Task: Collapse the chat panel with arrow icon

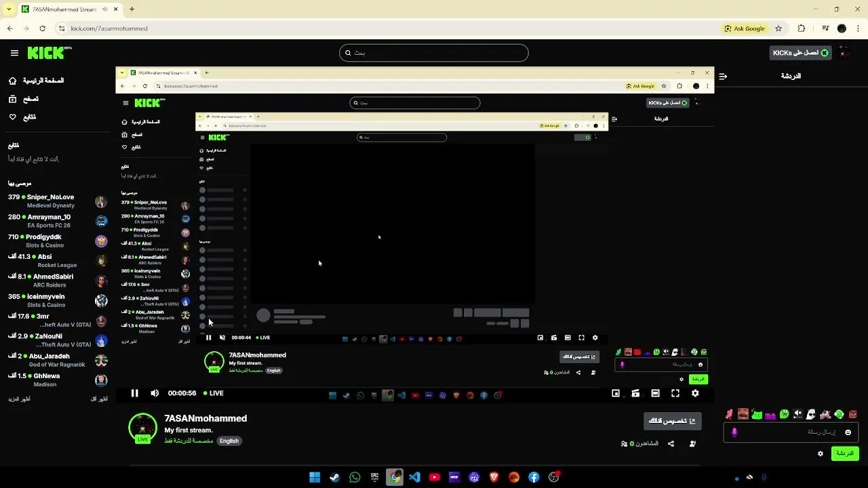Action: [723, 77]
